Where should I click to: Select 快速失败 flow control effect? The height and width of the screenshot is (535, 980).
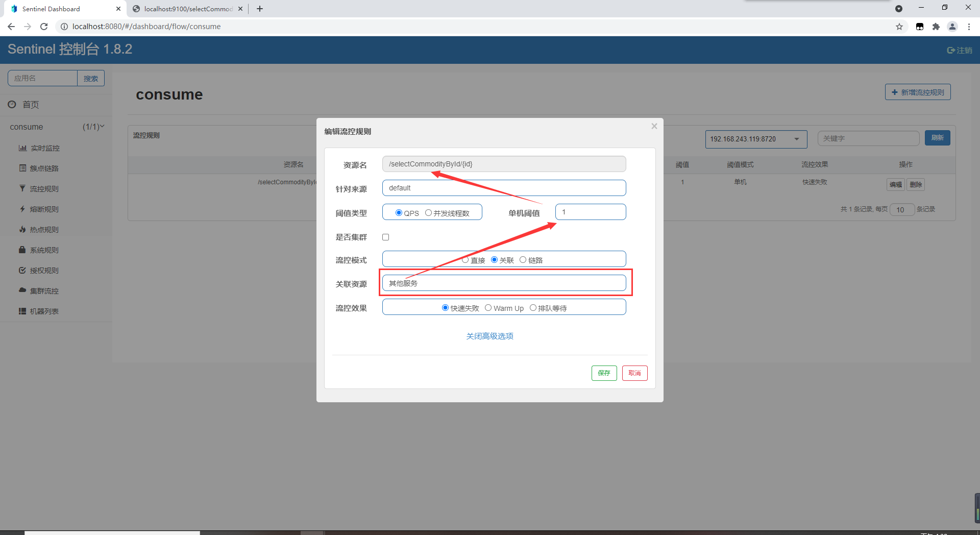tap(445, 308)
